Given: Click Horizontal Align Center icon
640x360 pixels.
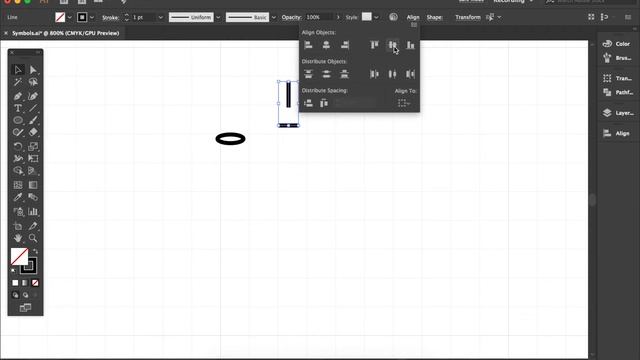Looking at the screenshot, I should pos(326,45).
